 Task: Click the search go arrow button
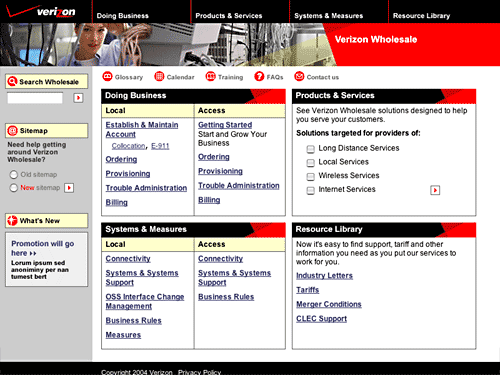pyautogui.click(x=78, y=98)
